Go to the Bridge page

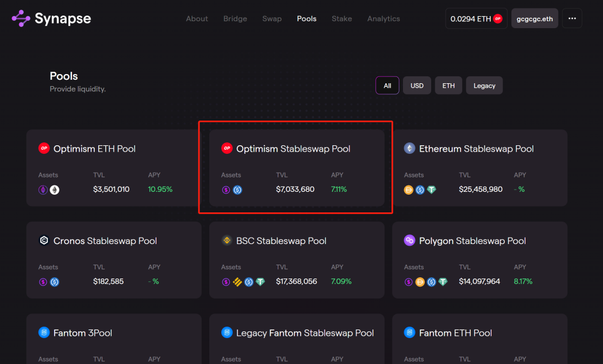click(x=235, y=18)
